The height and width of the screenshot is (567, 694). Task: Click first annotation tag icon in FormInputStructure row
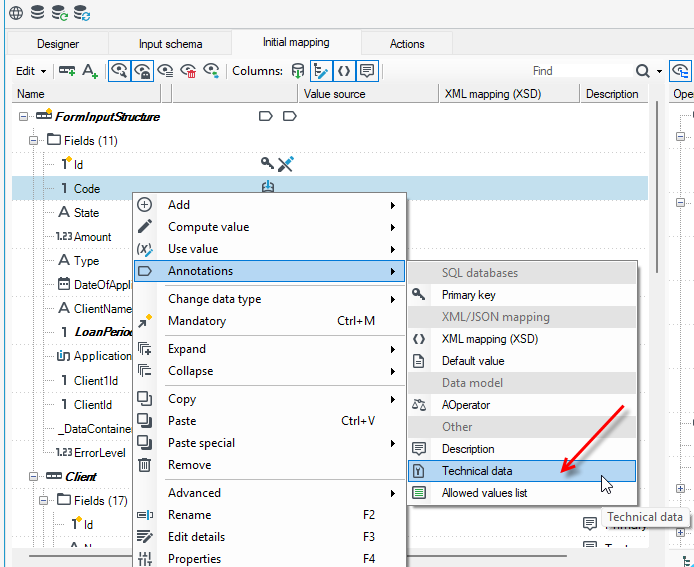pos(266,116)
